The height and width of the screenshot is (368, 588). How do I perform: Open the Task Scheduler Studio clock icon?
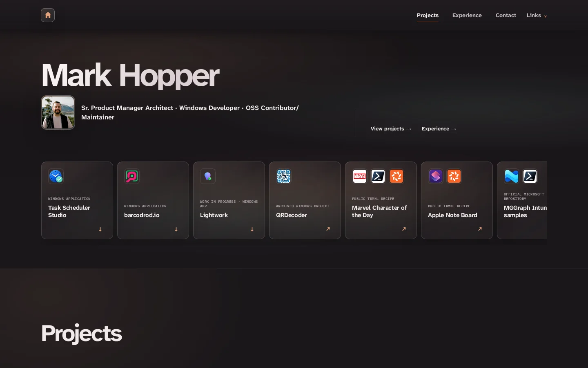pyautogui.click(x=56, y=176)
